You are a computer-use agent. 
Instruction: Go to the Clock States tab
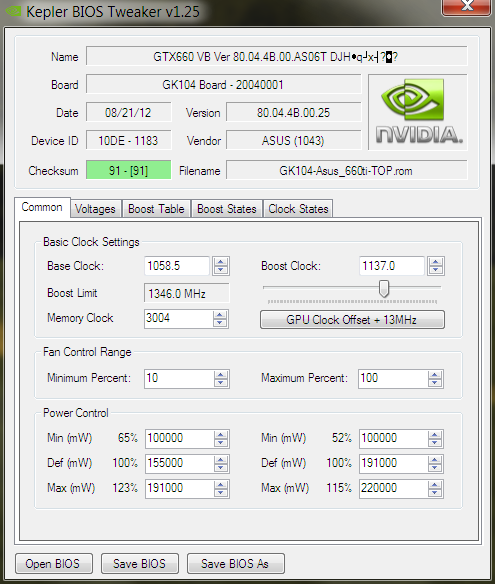pyautogui.click(x=298, y=209)
